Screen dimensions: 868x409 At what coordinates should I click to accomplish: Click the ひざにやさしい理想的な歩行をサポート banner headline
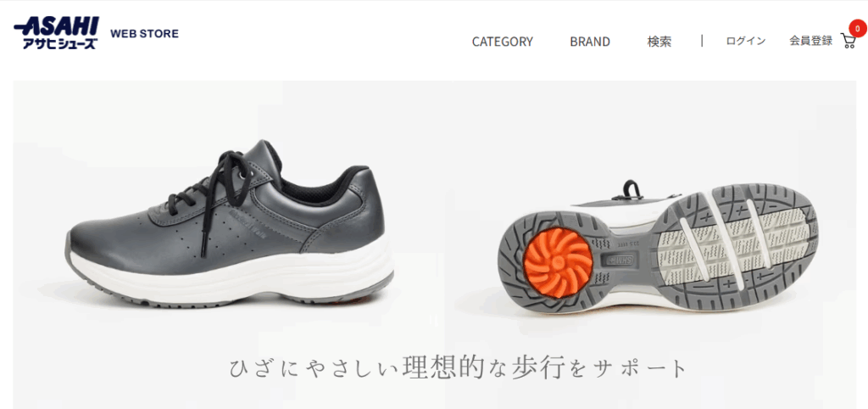(458, 368)
